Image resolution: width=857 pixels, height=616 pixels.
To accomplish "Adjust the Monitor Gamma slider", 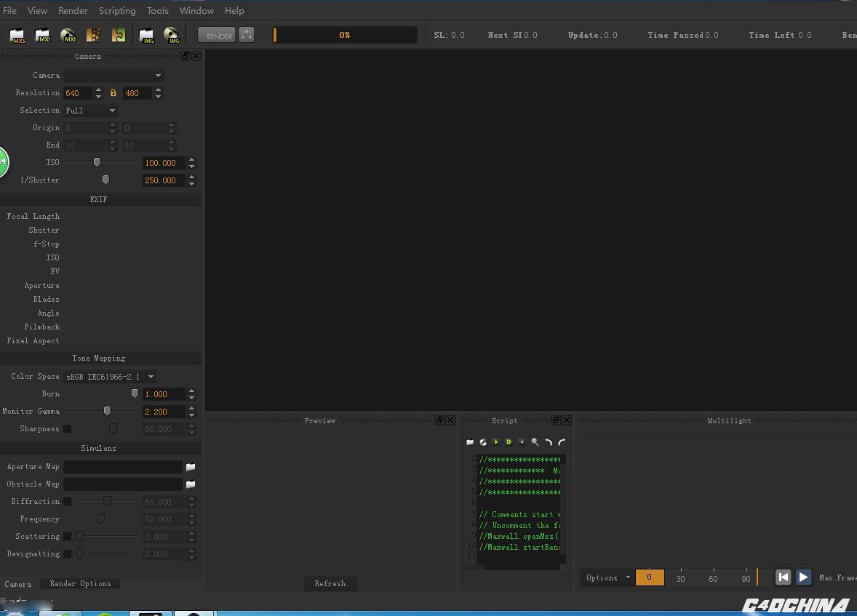I will (107, 411).
